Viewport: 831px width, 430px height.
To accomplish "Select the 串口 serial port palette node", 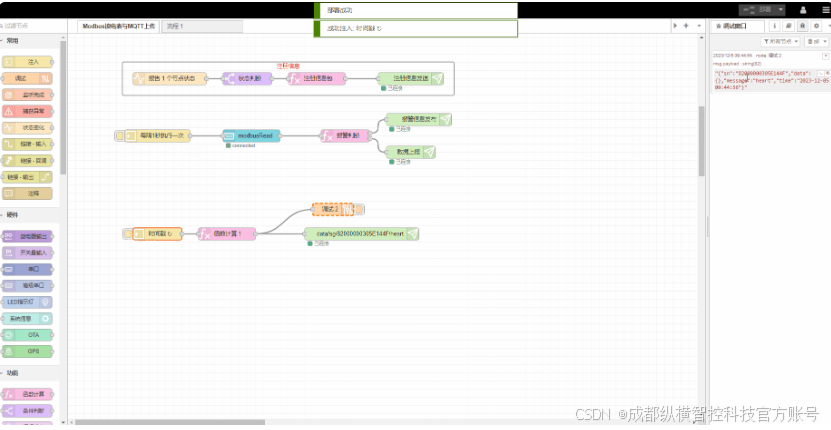I will pyautogui.click(x=28, y=269).
